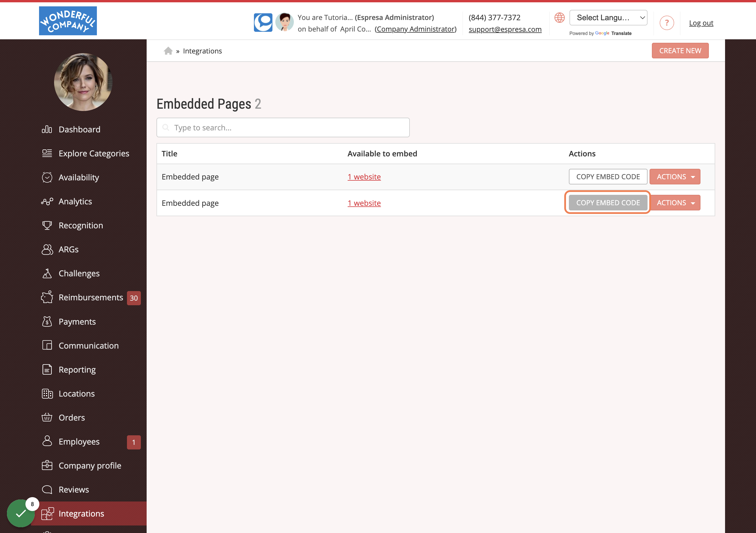Click the Wonderful Company logo
Screen dimensions: 756x533
pos(68,21)
